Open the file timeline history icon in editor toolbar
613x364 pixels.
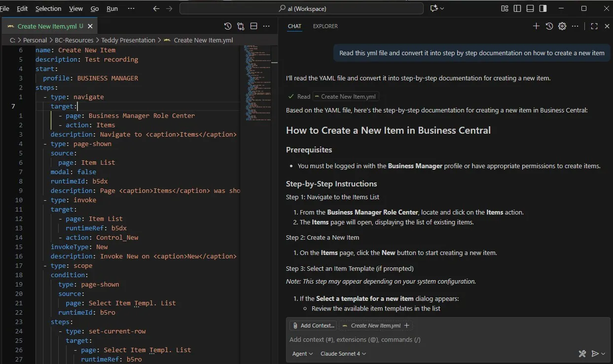pos(228,26)
